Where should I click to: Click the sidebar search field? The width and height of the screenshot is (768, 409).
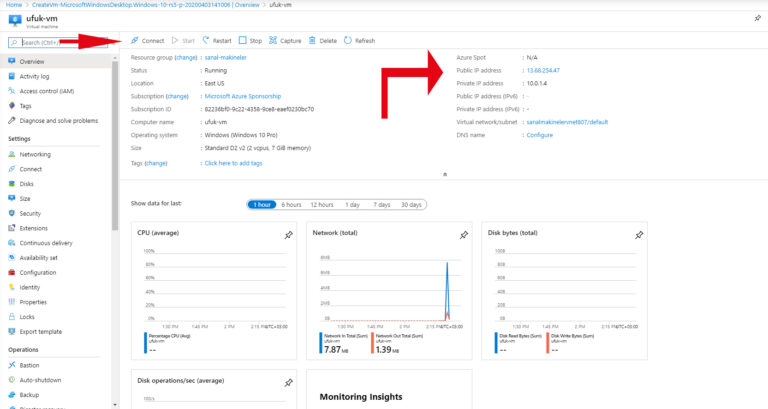pyautogui.click(x=57, y=43)
